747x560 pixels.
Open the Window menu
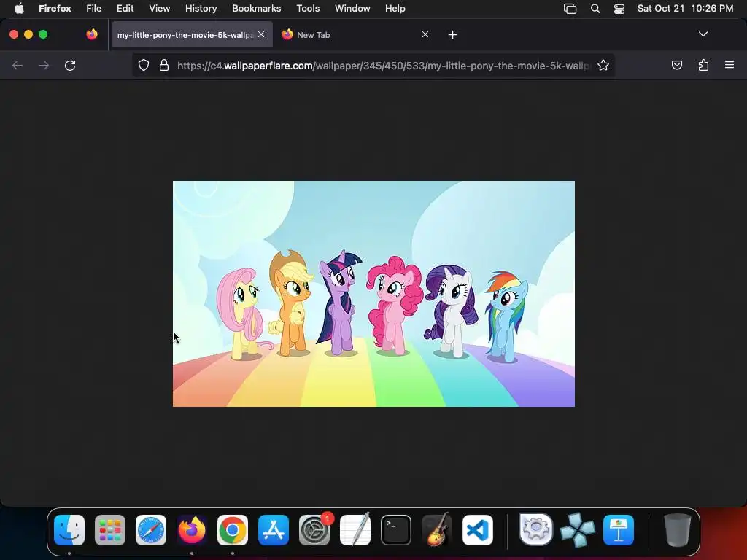coord(352,8)
